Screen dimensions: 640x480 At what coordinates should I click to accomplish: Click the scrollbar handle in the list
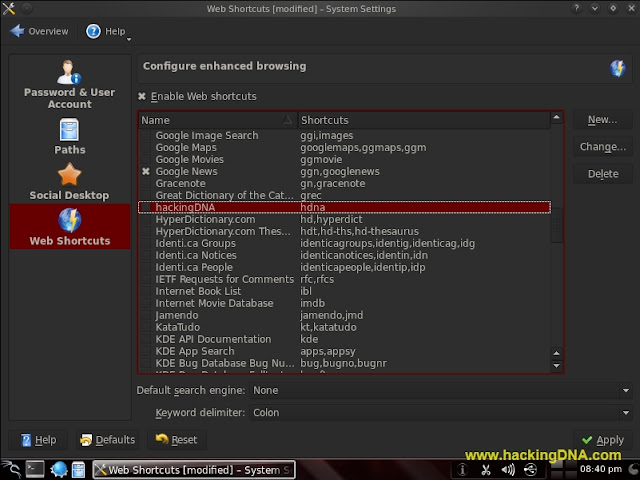[x=556, y=225]
